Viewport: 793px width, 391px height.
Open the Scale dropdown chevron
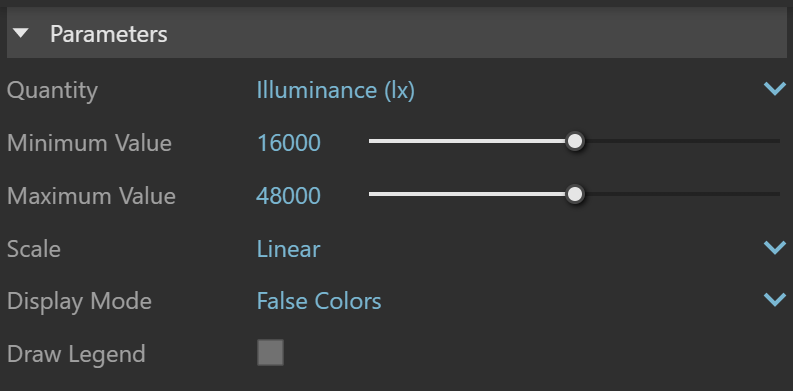(x=775, y=248)
